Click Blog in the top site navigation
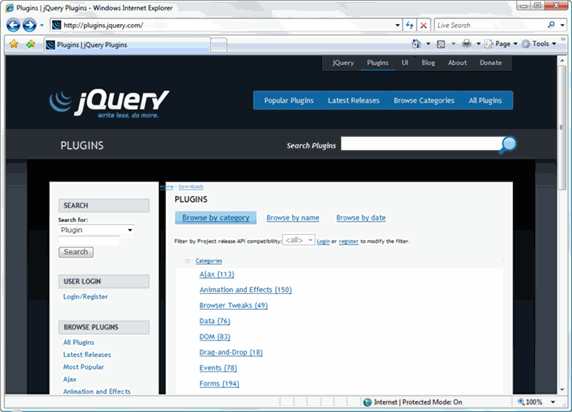Viewport: 572px width, 412px height. pos(428,63)
